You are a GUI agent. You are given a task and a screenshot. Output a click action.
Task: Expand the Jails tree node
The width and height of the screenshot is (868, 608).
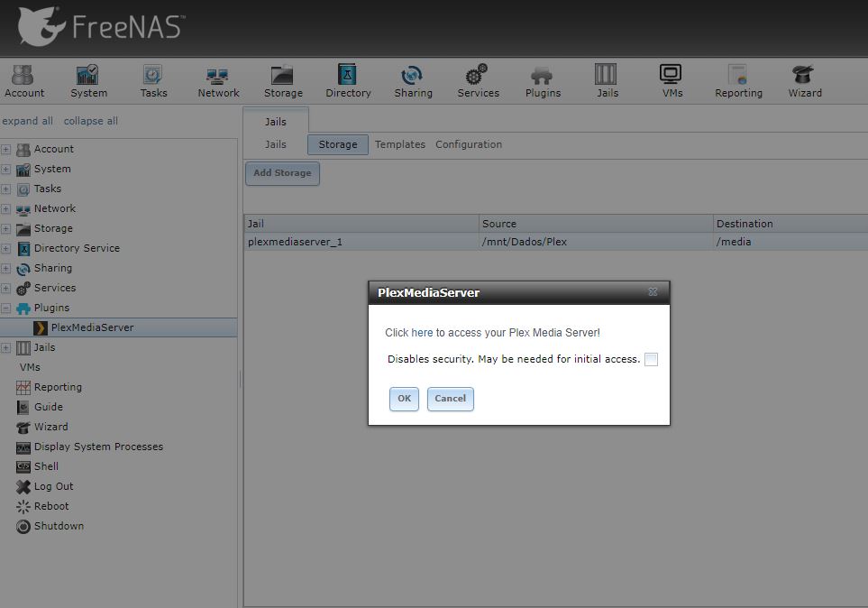pos(5,348)
